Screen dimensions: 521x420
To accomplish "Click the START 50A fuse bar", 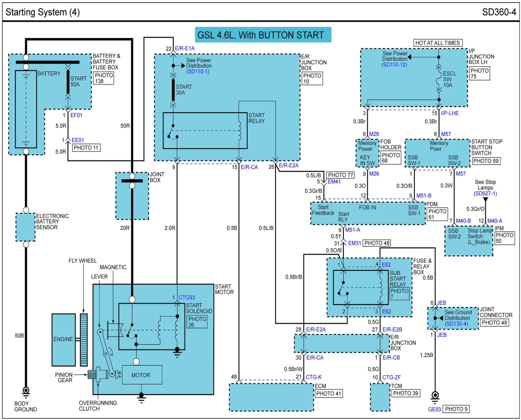I will [x=68, y=82].
